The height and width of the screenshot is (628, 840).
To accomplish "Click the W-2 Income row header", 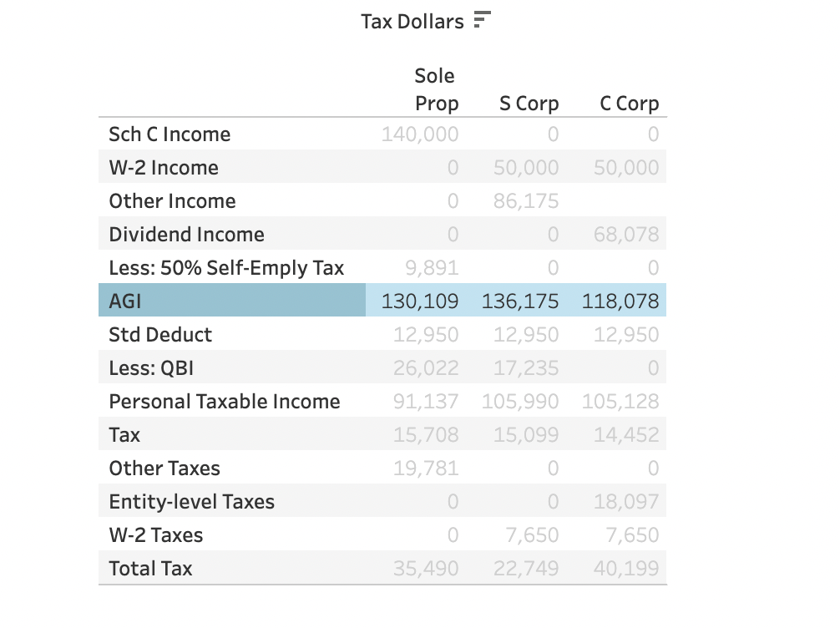I will (164, 168).
